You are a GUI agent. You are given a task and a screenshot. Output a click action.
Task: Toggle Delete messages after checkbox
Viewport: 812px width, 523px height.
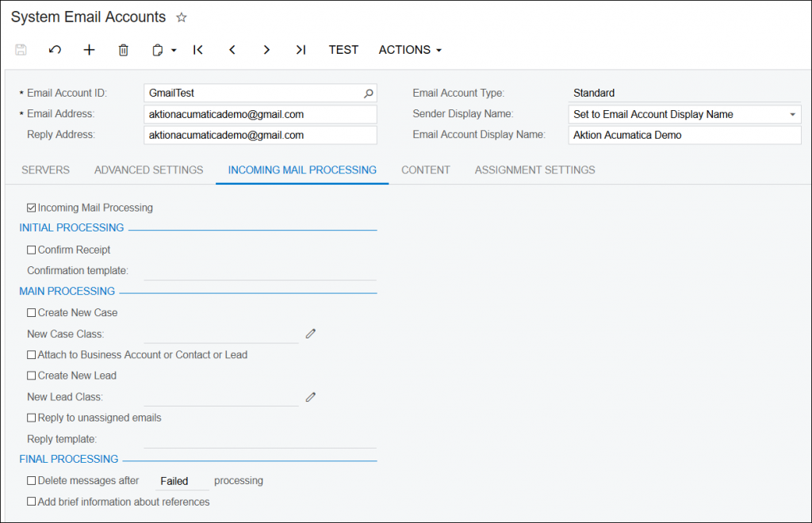(31, 480)
